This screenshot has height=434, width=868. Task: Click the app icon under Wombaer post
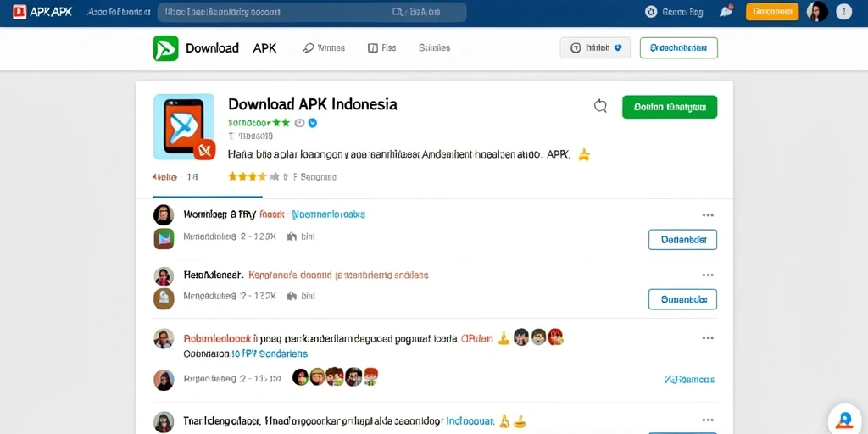tap(164, 238)
